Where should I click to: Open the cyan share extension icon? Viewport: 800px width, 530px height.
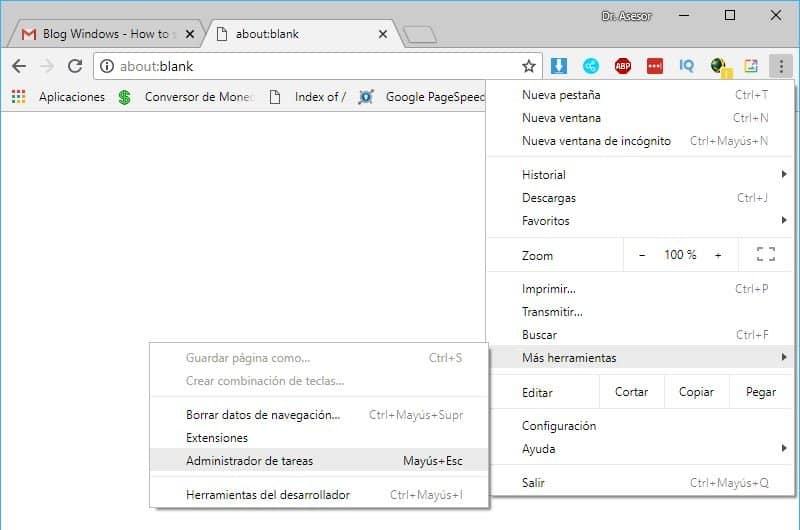point(591,66)
